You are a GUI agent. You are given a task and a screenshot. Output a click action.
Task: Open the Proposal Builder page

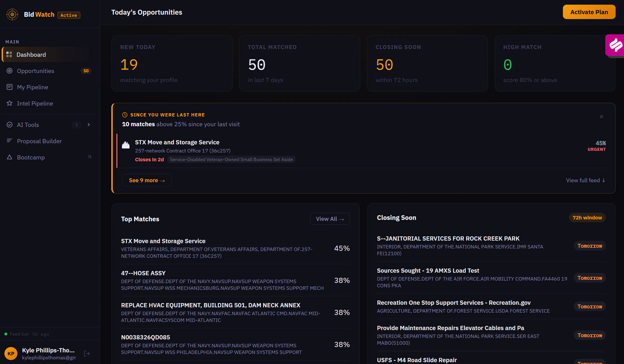pyautogui.click(x=49, y=141)
